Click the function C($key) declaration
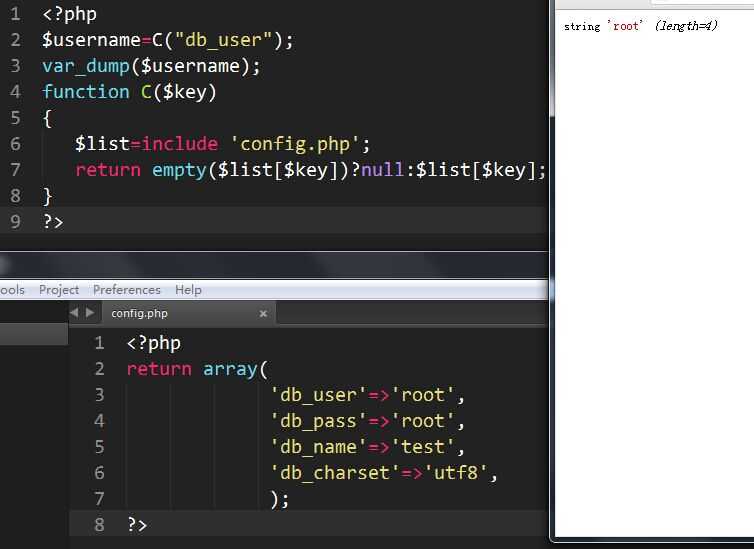This screenshot has height=549, width=754. point(129,92)
